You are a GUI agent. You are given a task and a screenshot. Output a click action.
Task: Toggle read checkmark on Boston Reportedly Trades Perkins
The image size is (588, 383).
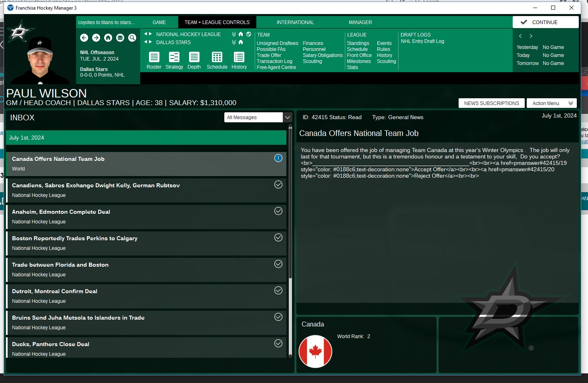pos(278,237)
